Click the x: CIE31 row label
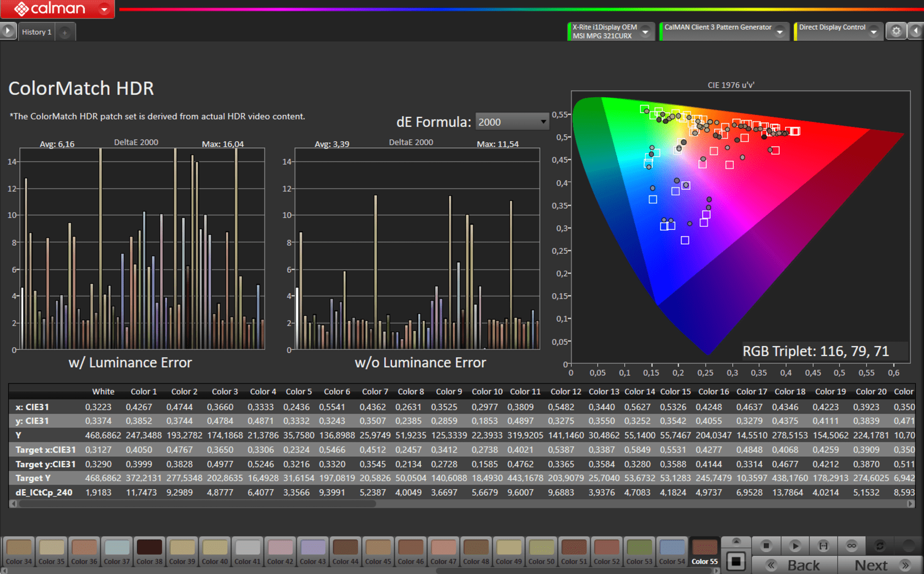924x574 pixels. point(32,407)
